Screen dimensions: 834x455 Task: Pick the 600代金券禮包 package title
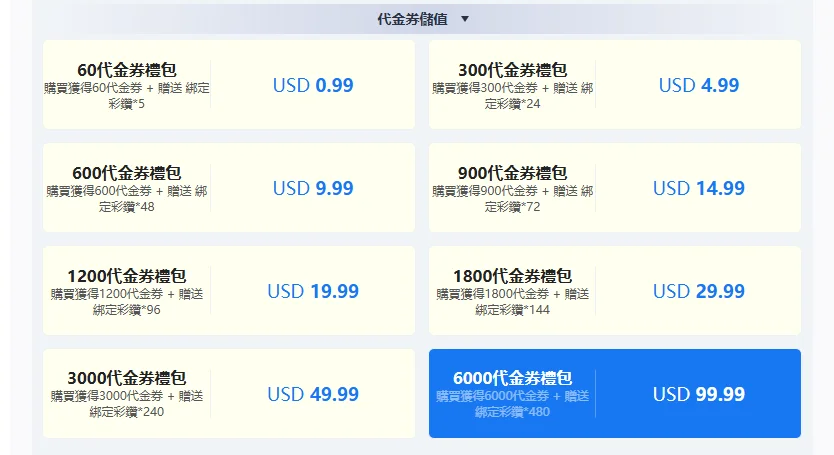(x=127, y=173)
